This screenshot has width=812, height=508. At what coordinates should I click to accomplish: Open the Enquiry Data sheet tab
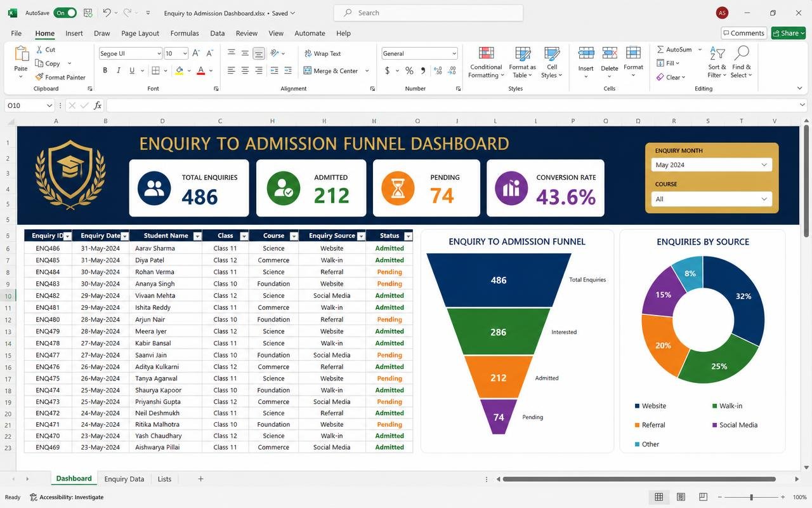coord(124,479)
